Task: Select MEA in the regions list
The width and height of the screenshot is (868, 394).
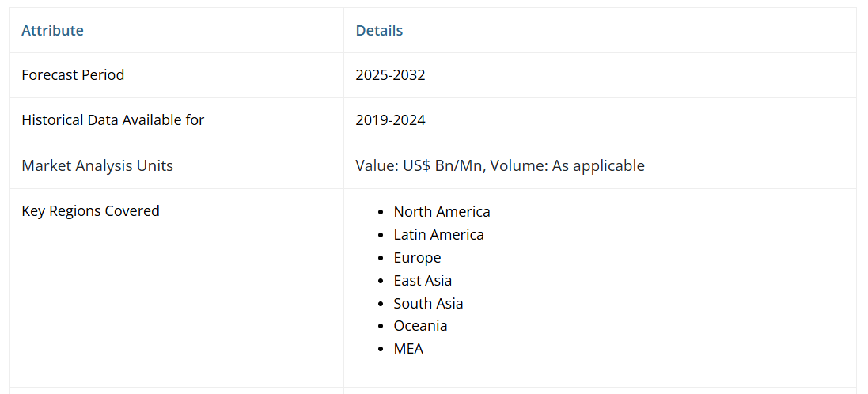Action: point(408,349)
